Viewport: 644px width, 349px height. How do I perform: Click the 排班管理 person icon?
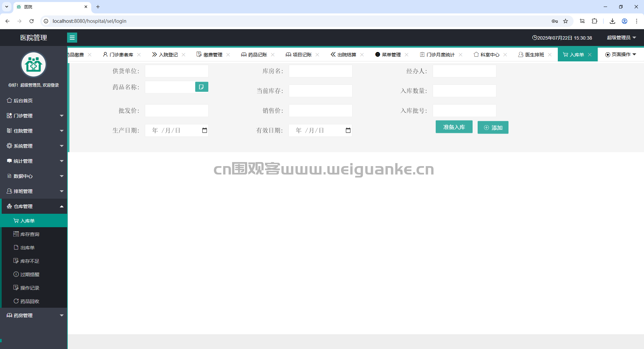coord(9,191)
